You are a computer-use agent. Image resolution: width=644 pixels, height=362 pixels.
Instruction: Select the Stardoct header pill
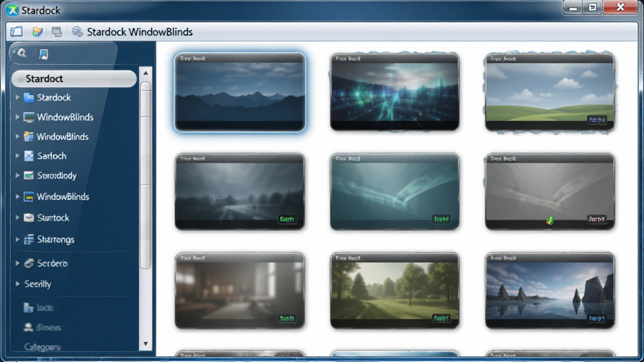[74, 79]
